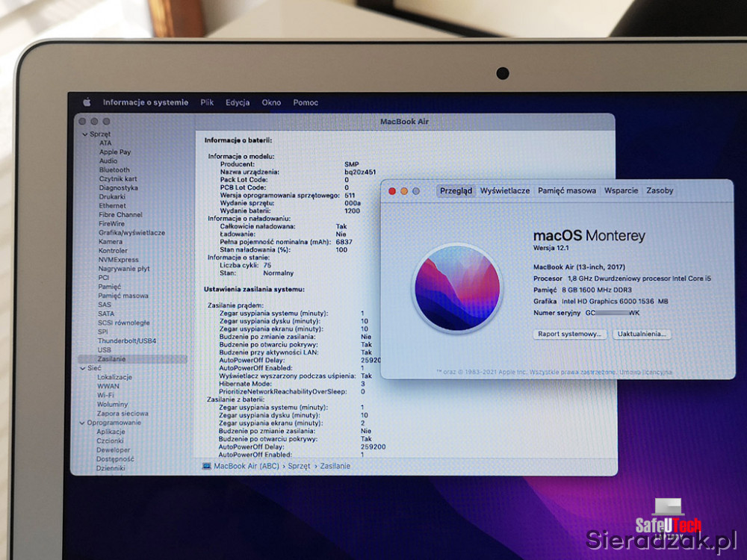Collapse the Sieć section triangle
This screenshot has height=560, width=747.
pyautogui.click(x=82, y=368)
